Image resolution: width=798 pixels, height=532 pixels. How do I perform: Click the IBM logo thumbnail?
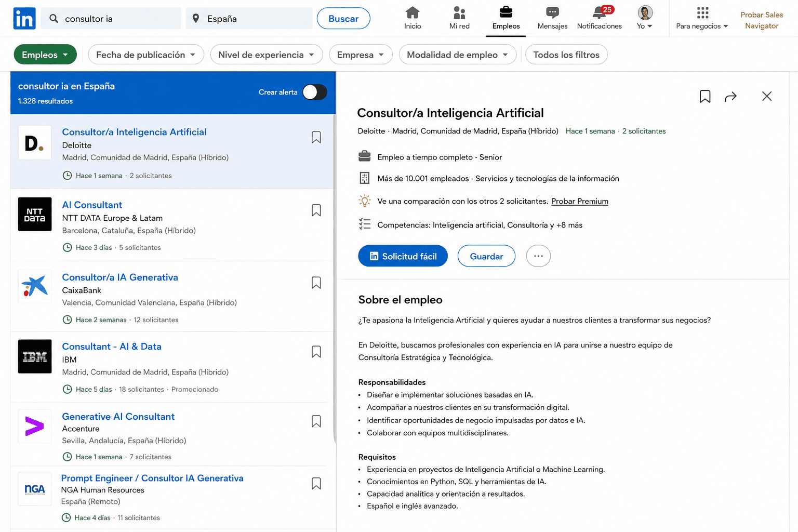pos(35,356)
